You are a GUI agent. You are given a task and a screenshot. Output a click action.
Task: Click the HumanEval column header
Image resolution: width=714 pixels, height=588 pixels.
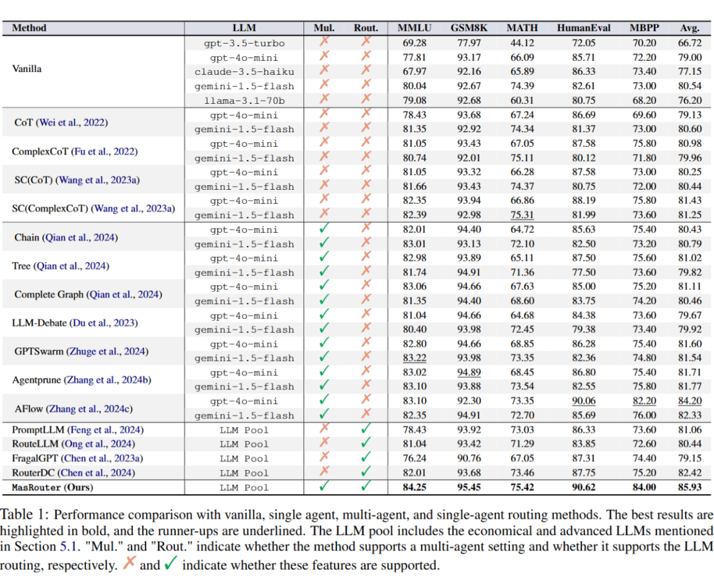pyautogui.click(x=584, y=28)
